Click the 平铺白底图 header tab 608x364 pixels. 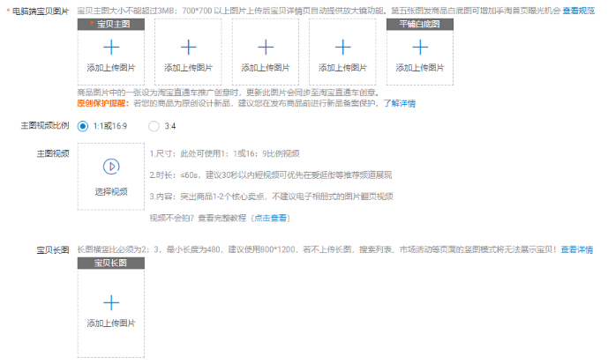pyautogui.click(x=420, y=24)
